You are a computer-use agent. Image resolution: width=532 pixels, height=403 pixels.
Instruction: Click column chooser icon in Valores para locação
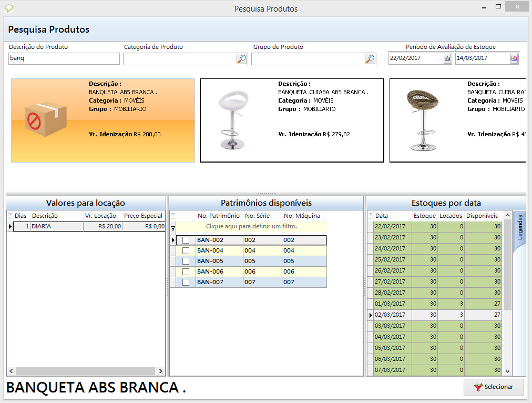coord(10,216)
